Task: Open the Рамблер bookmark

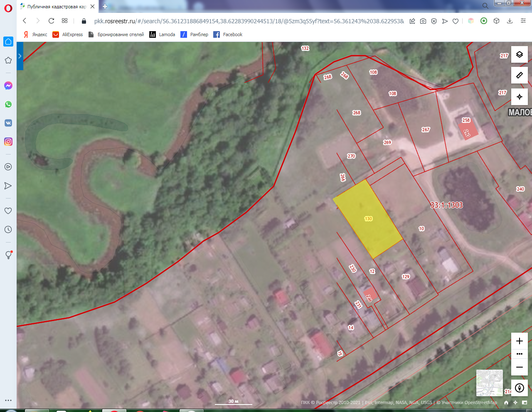Action: click(x=195, y=34)
